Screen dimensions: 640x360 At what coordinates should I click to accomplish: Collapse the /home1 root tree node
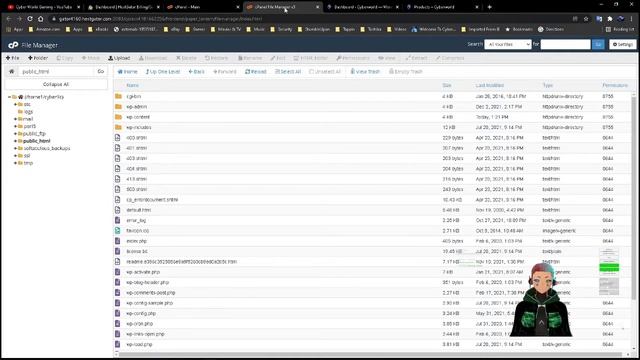[x=10, y=97]
